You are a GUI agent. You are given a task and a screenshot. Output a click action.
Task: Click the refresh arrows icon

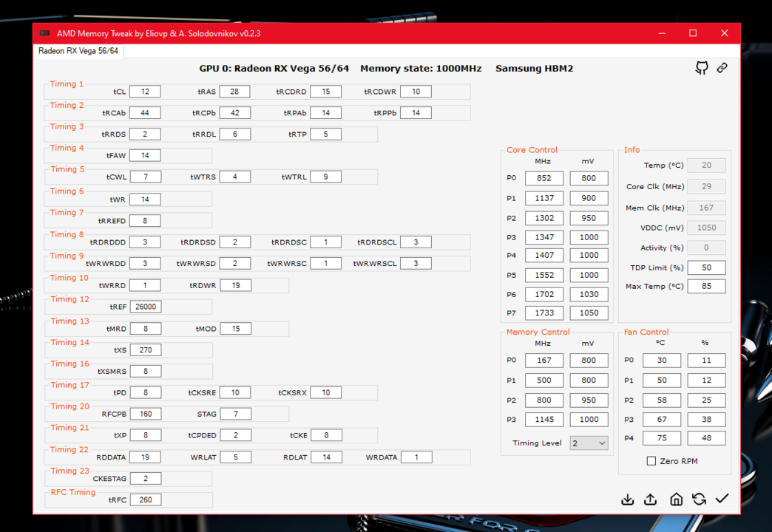pyautogui.click(x=699, y=499)
